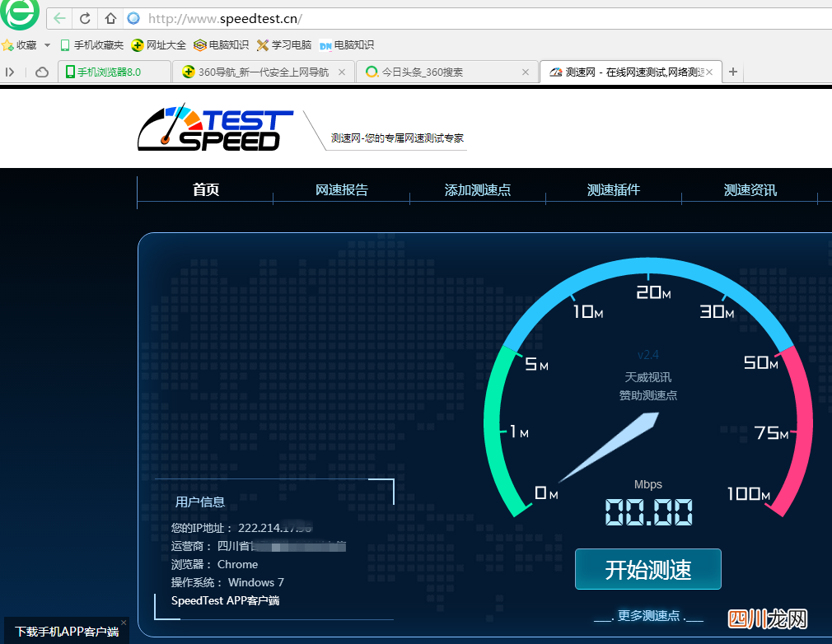Click the 天威视讯 sponsor text
832x644 pixels.
(x=647, y=377)
